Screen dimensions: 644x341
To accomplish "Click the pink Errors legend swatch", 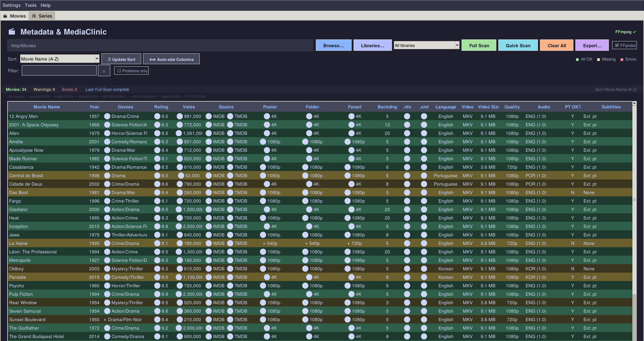I will pos(622,60).
